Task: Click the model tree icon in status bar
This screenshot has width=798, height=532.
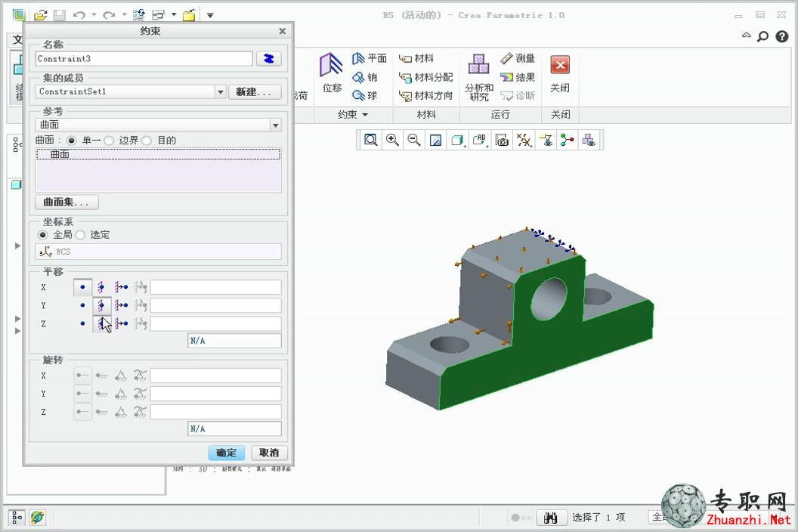Action: tap(17, 518)
